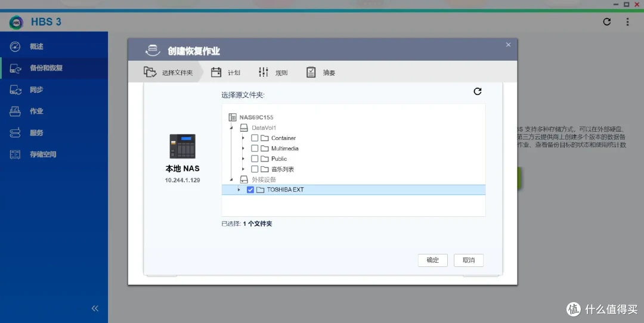Image resolution: width=644 pixels, height=323 pixels.
Task: Open 概述 overview in the sidebar
Action: 54,46
